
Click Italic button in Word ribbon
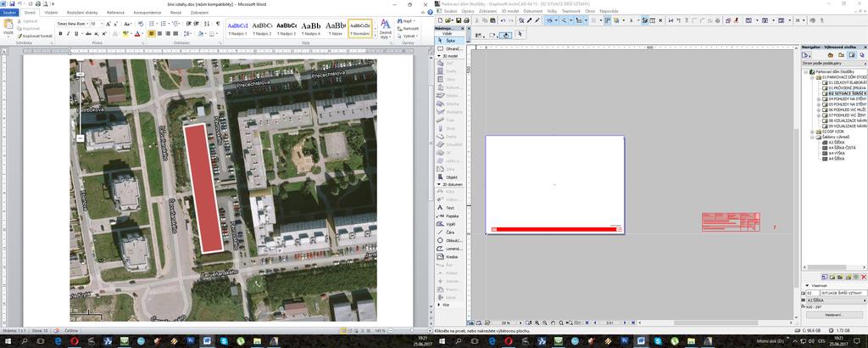(68, 34)
